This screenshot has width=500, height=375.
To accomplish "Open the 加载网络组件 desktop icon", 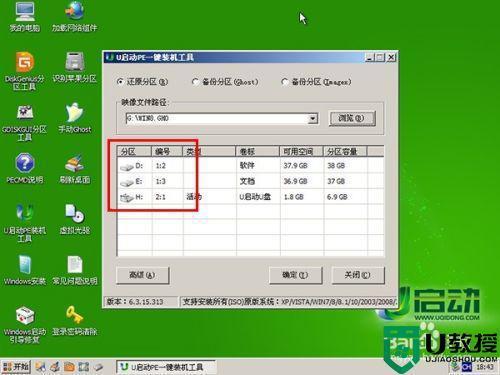I will coord(74,17).
